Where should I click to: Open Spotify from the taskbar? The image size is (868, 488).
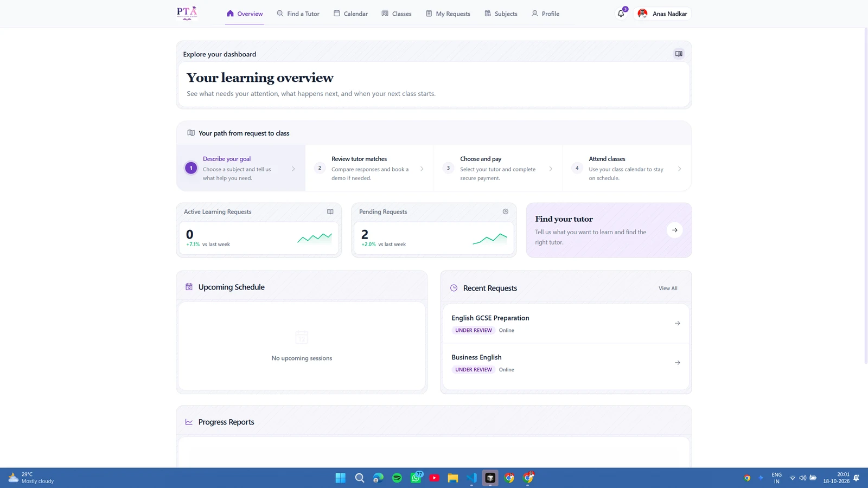tap(397, 478)
